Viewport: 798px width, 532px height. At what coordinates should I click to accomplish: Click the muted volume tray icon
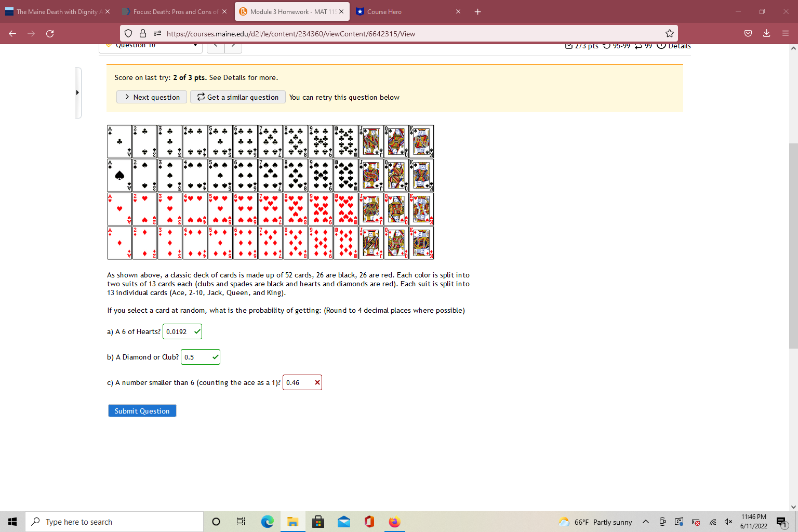(728, 522)
